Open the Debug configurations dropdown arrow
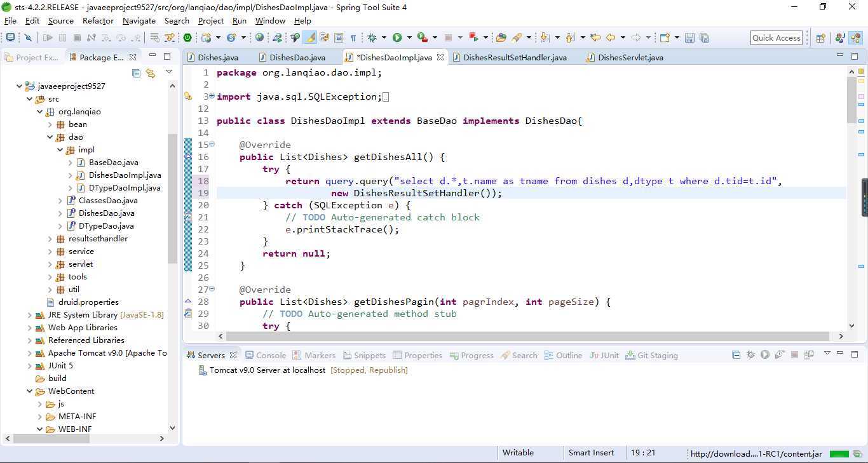 pos(384,37)
